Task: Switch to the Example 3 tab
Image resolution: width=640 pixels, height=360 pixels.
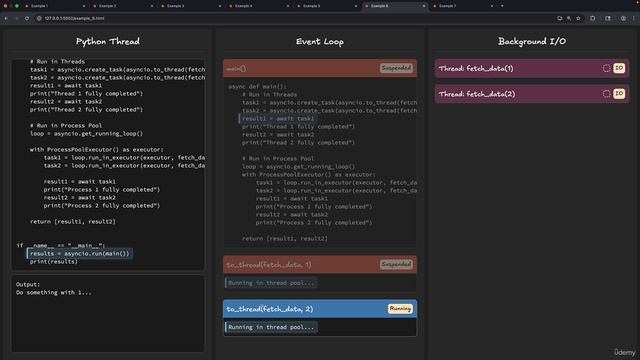Action: [191, 6]
